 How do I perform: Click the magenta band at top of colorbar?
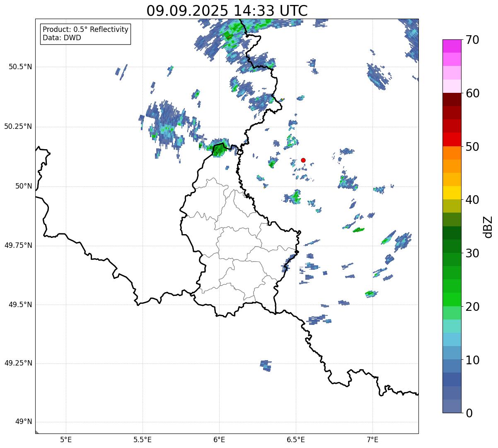click(452, 46)
